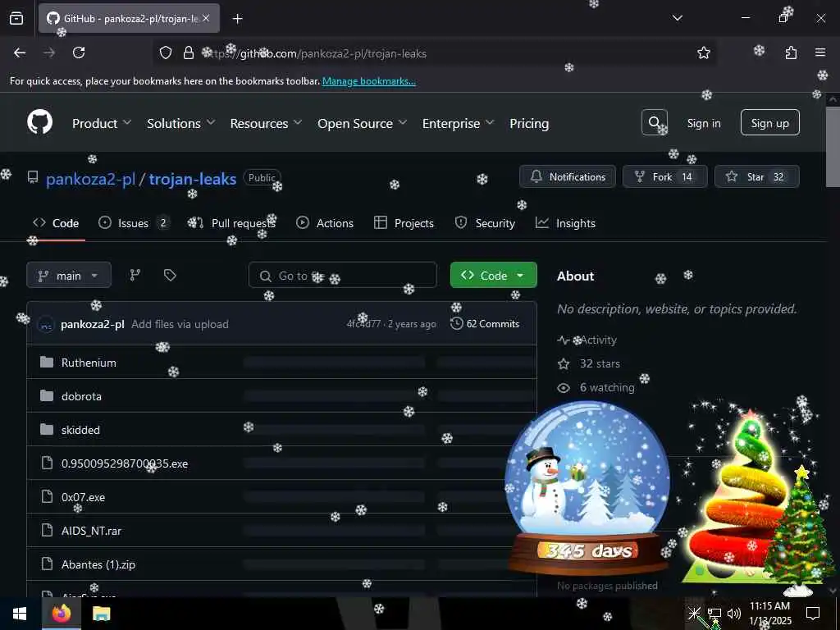The height and width of the screenshot is (630, 840).
Task: Fork the repository with Fork 14 button
Action: tap(664, 176)
